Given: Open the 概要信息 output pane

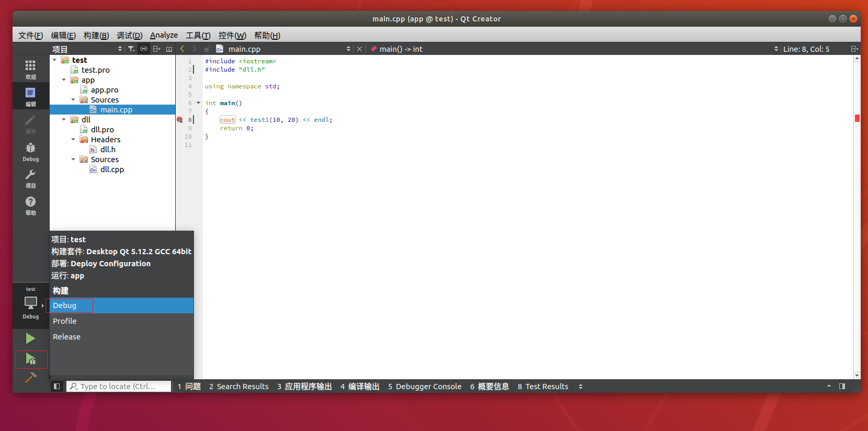Looking at the screenshot, I should [489, 387].
